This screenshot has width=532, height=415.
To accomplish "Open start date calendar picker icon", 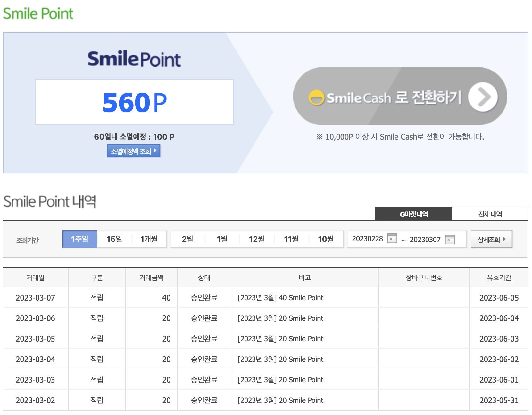I will [392, 239].
